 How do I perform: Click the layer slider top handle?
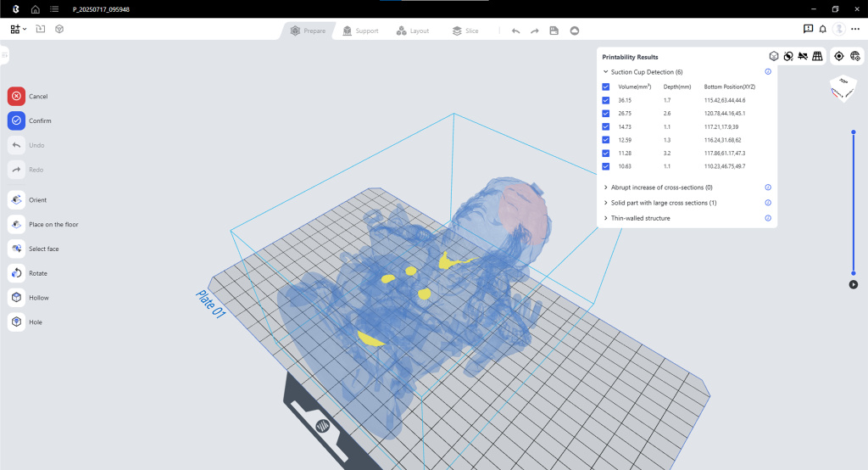pyautogui.click(x=854, y=131)
